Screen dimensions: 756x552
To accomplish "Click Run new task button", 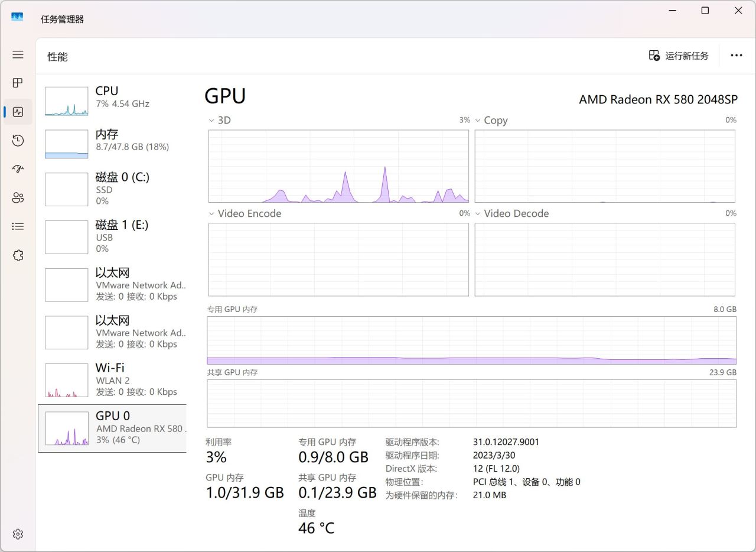I will [x=679, y=56].
